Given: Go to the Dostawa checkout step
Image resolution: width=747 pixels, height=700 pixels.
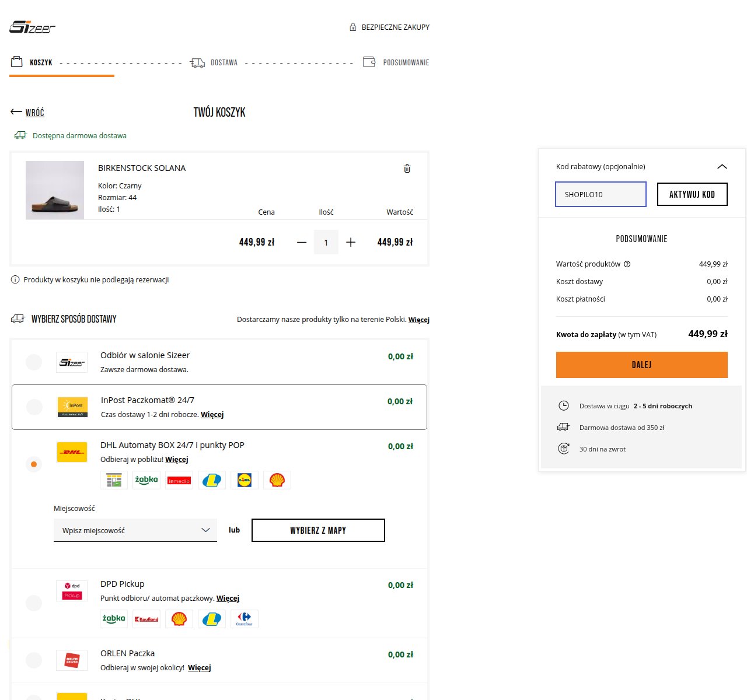Looking at the screenshot, I should pos(214,62).
